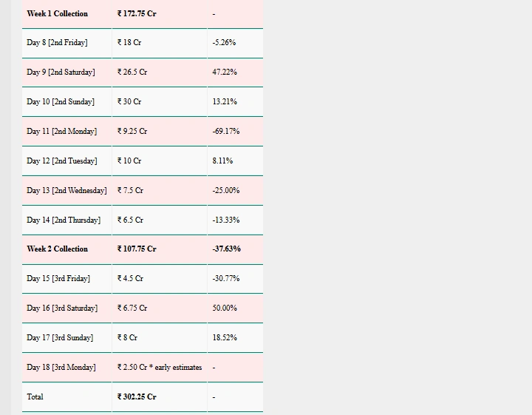The image size is (532, 415).
Task: Click the Day 8 [2nd Friday] cell
Action: (x=57, y=42)
